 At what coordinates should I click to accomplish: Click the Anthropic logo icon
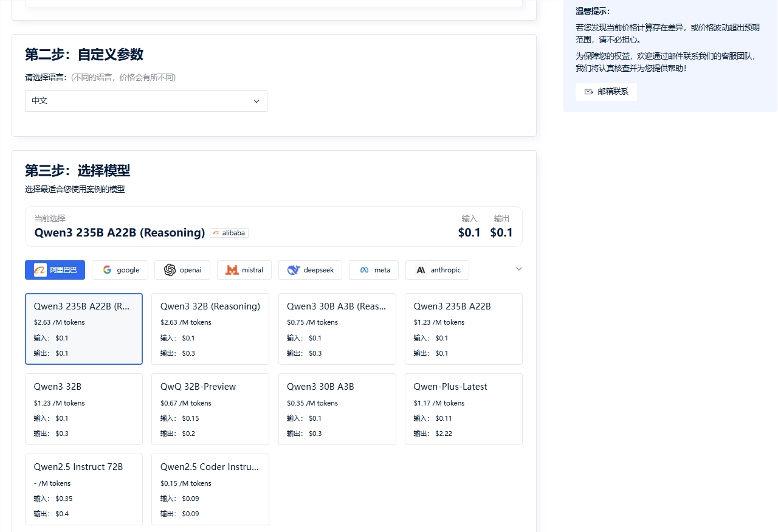[421, 270]
